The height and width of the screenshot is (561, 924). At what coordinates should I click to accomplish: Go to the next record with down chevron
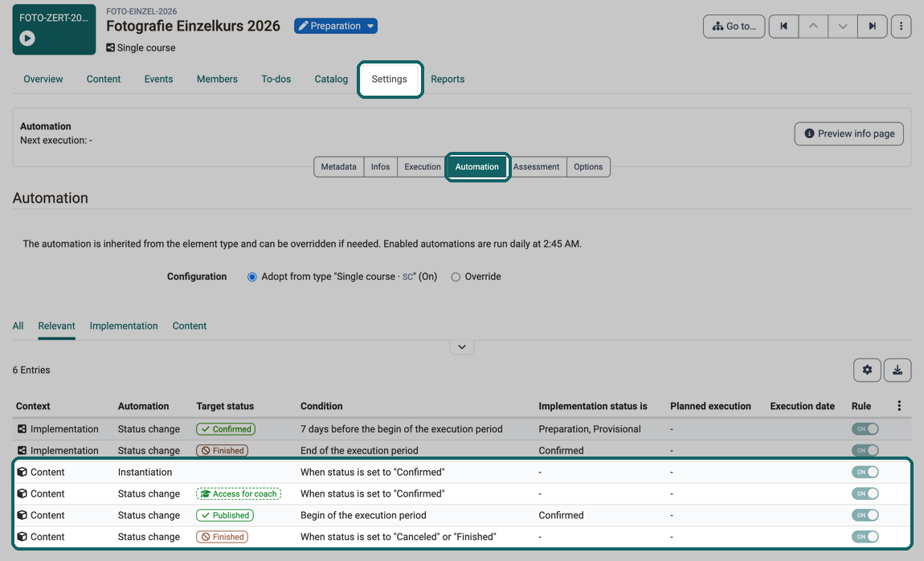click(843, 26)
